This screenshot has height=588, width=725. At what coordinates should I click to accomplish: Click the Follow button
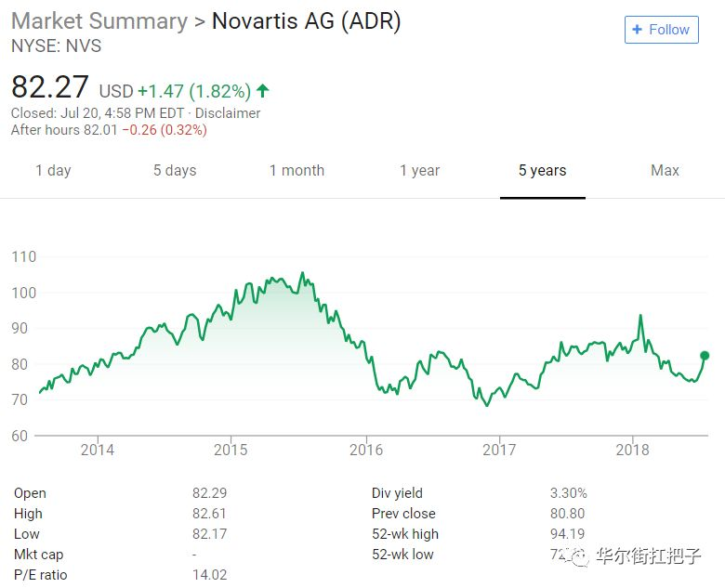(x=661, y=30)
